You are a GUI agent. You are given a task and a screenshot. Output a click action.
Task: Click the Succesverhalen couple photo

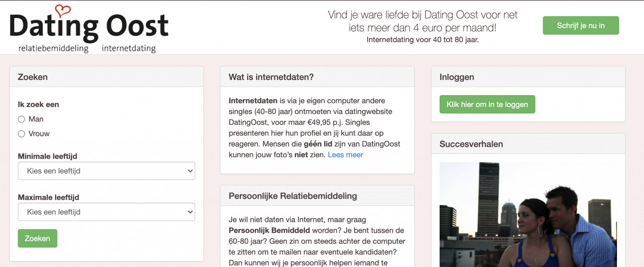point(528,214)
